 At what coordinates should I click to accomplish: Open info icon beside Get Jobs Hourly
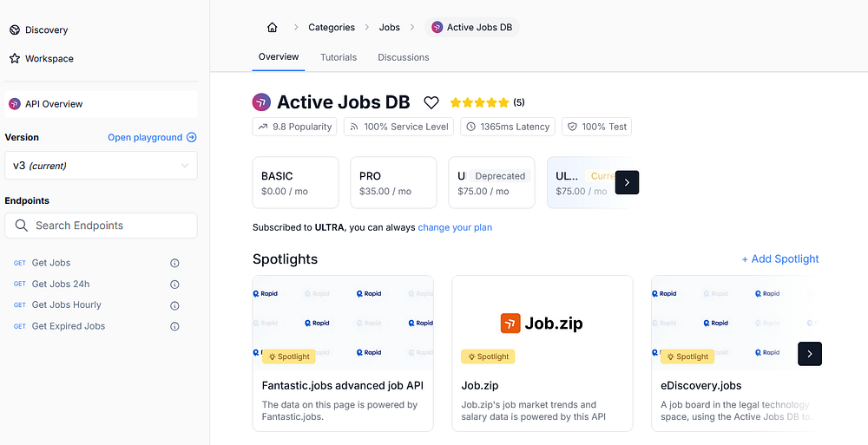(x=174, y=305)
